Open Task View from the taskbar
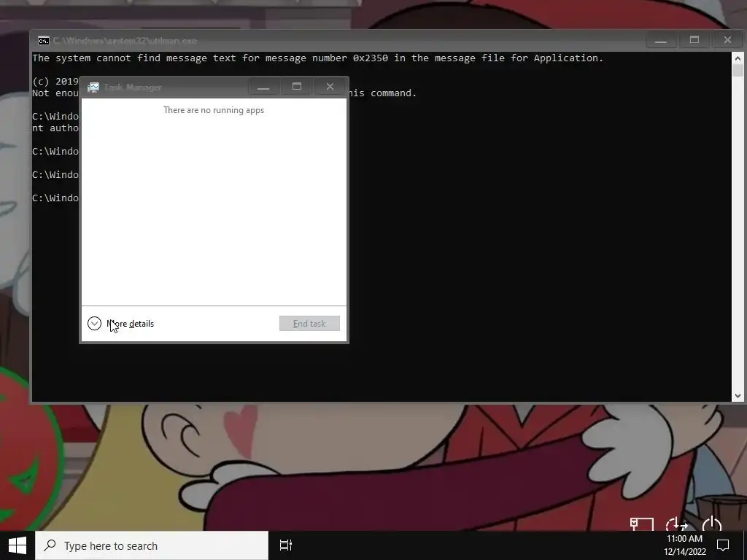Viewport: 747px width, 560px height. coord(286,545)
